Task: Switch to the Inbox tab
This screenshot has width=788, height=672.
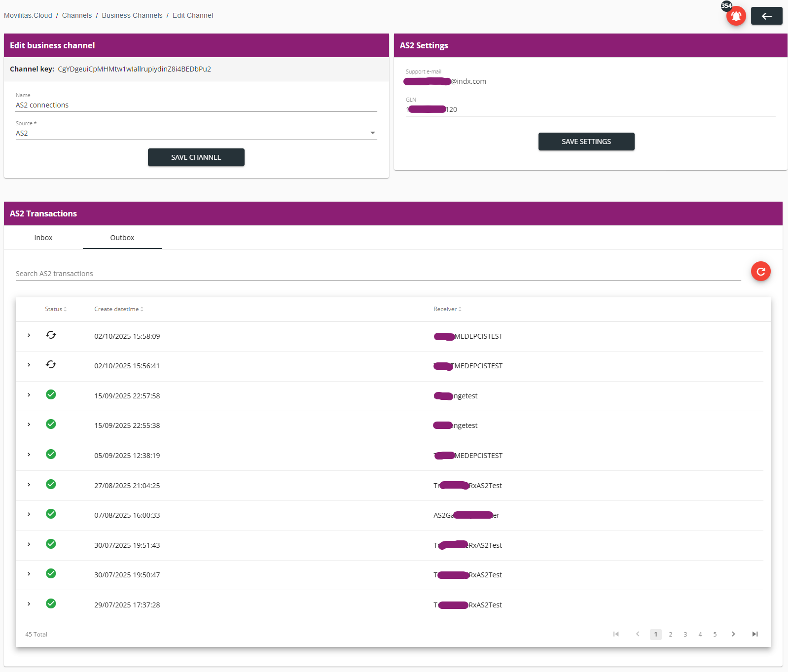Action: coord(43,238)
